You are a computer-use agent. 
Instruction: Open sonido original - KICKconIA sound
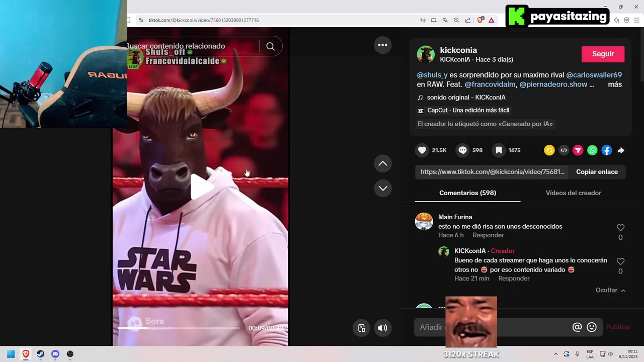click(x=466, y=98)
